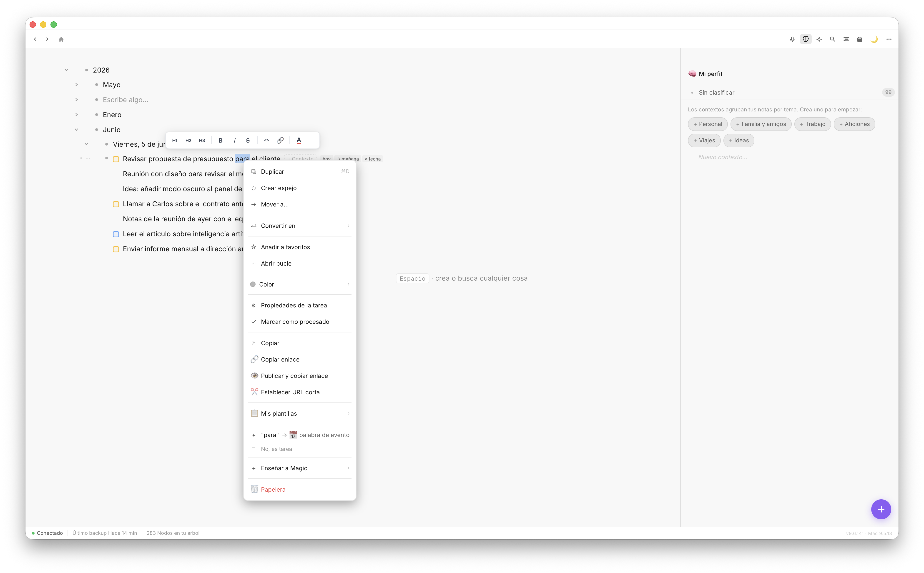This screenshot has height=573, width=924.
Task: Go to home with the house icon
Action: pyautogui.click(x=61, y=39)
